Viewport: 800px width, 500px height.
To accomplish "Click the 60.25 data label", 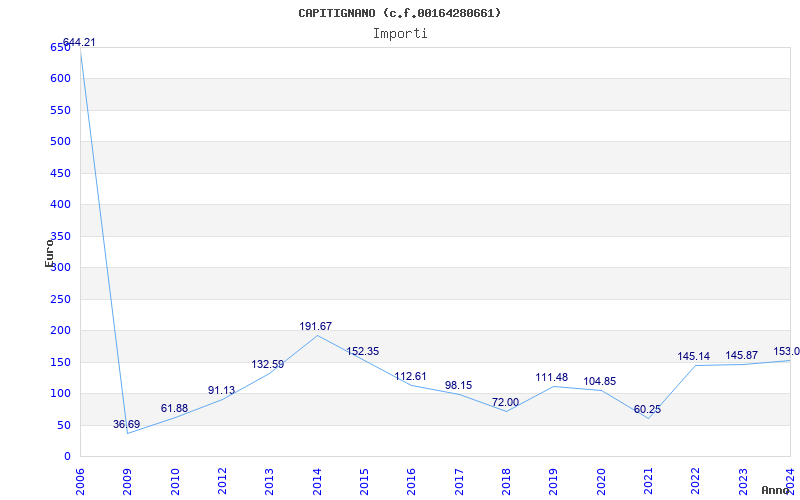I will [647, 409].
